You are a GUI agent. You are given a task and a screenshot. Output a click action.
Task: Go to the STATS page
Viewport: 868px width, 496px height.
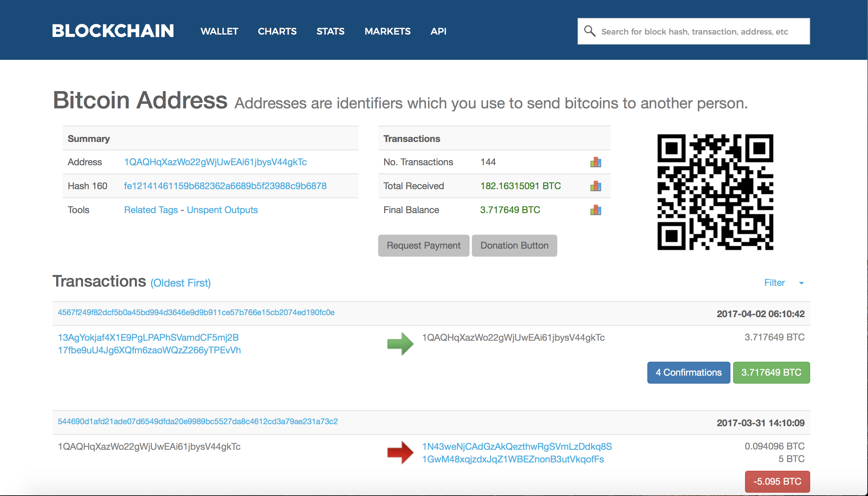click(x=330, y=31)
